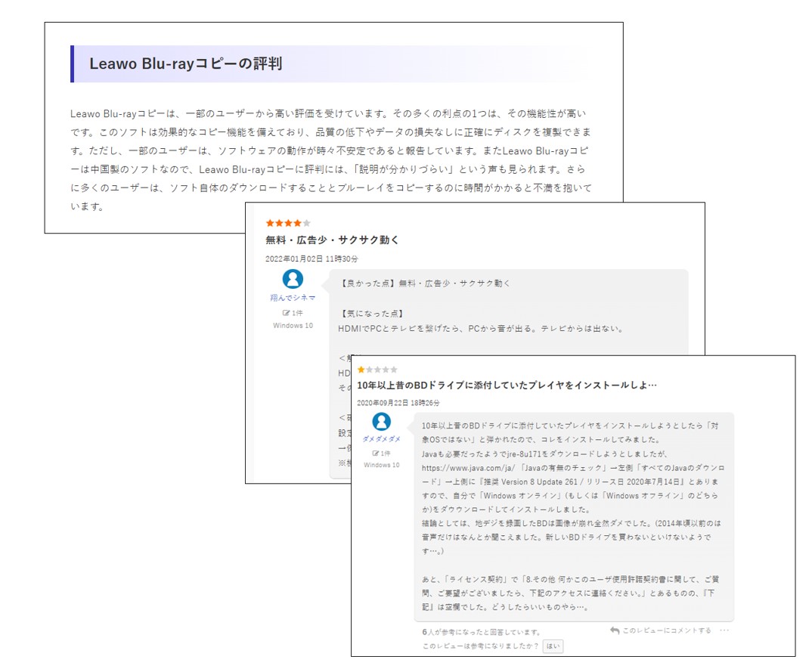Click the date 2022年01月02日 11時30分
Viewport: 812px width, 672px height.
(x=311, y=259)
